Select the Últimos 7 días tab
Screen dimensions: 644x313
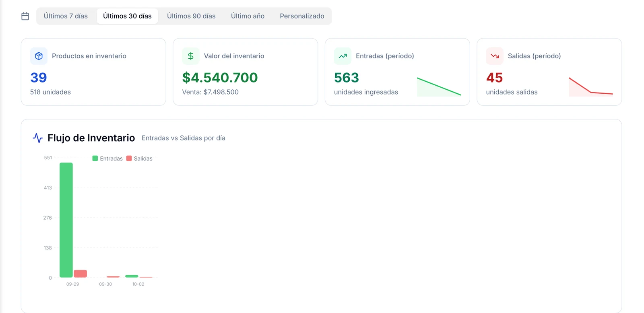[x=66, y=16]
